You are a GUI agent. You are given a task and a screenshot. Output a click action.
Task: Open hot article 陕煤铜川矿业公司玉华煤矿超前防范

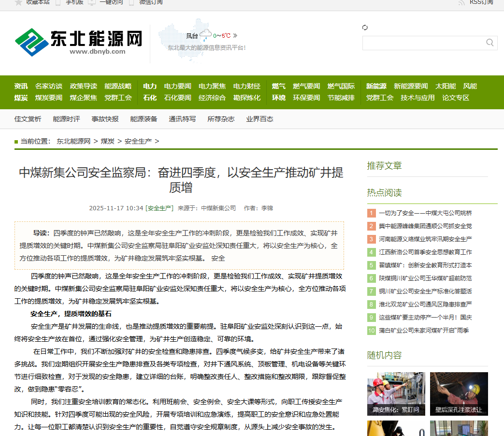pos(425,278)
